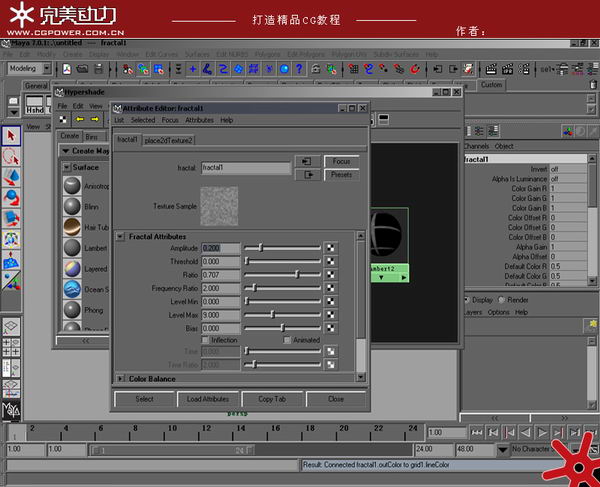Enable the Inflection checkbox
600x487 pixels.
tap(205, 340)
